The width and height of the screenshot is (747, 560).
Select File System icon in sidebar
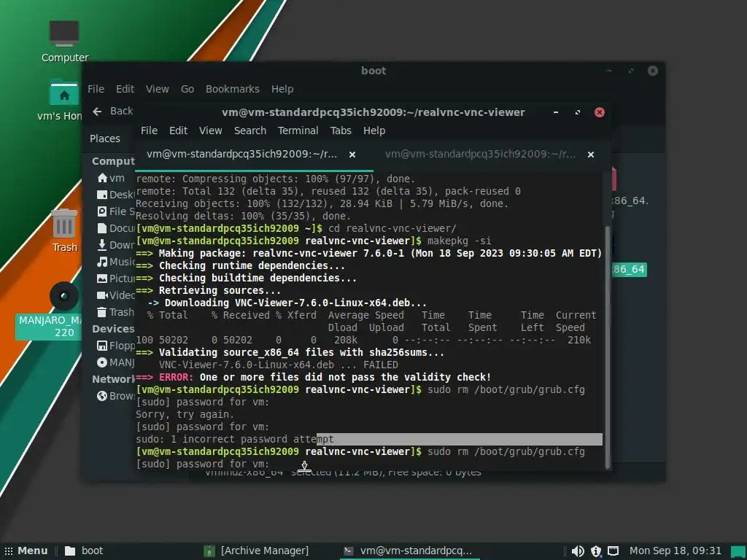click(102, 211)
